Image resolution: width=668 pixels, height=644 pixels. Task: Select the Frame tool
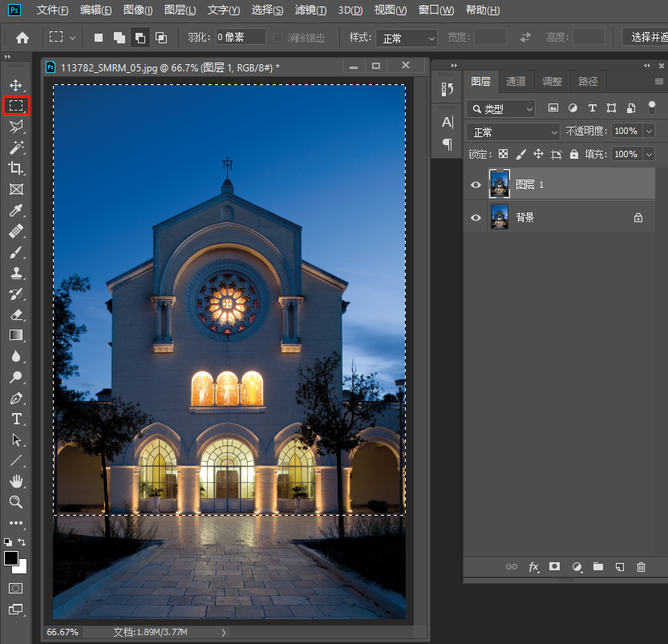pyautogui.click(x=16, y=189)
